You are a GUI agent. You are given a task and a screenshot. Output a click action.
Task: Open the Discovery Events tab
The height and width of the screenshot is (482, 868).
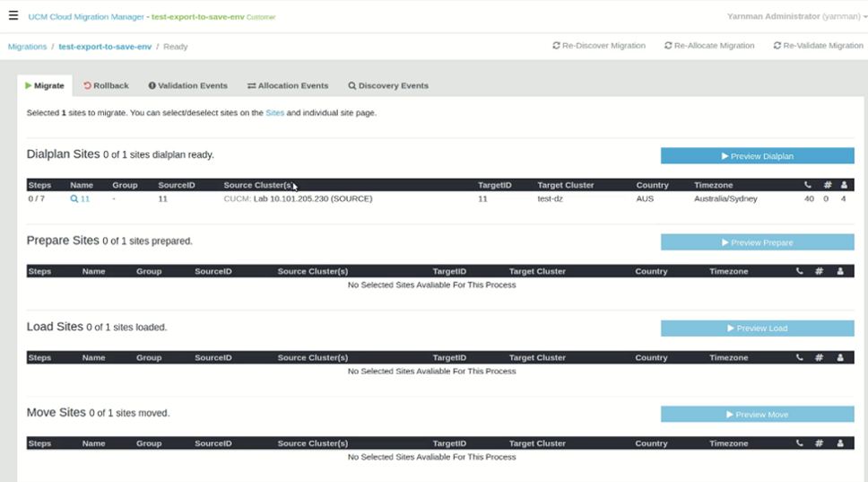(388, 86)
